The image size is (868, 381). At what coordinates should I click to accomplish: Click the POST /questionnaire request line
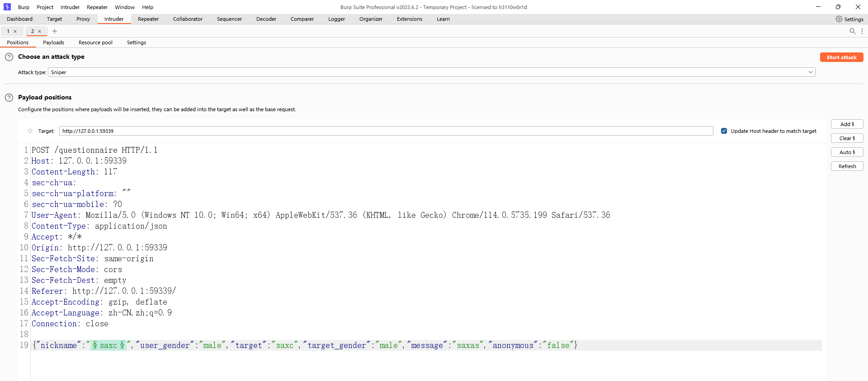click(x=94, y=150)
